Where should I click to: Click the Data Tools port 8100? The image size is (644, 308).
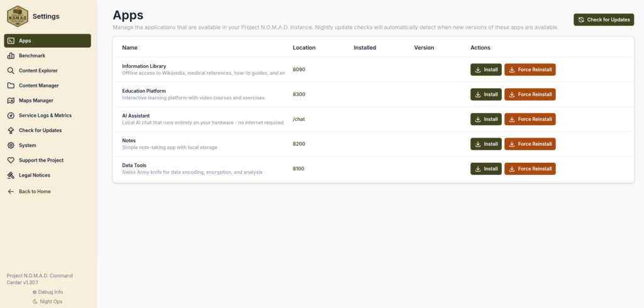299,169
